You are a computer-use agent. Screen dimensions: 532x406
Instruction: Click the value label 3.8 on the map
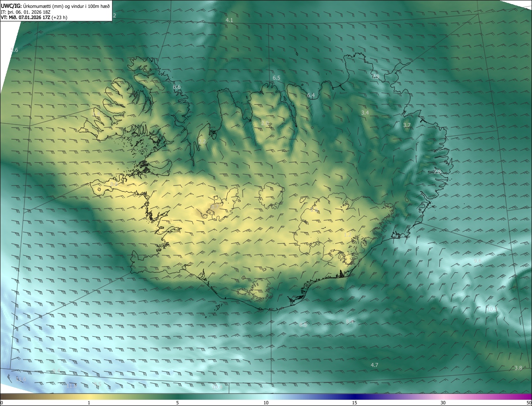518,368
